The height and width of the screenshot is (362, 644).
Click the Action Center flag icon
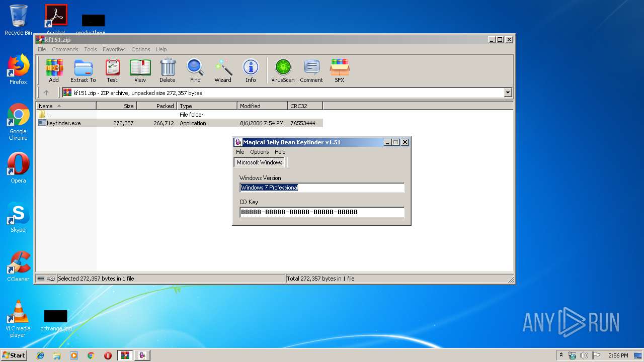tap(596, 355)
